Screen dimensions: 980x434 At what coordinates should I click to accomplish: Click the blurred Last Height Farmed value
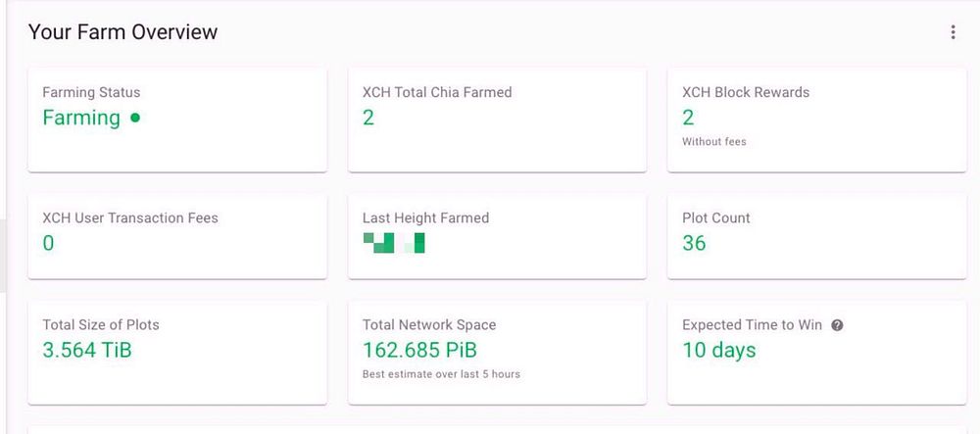coord(393,242)
